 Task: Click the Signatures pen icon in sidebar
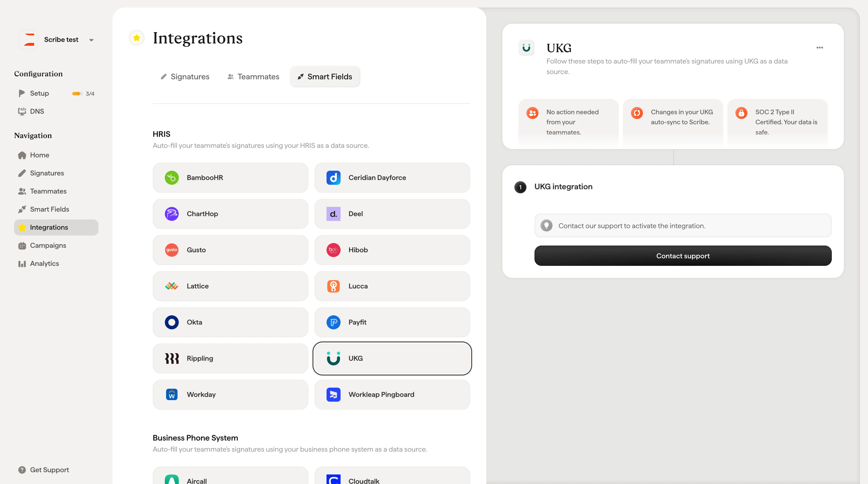pyautogui.click(x=22, y=173)
